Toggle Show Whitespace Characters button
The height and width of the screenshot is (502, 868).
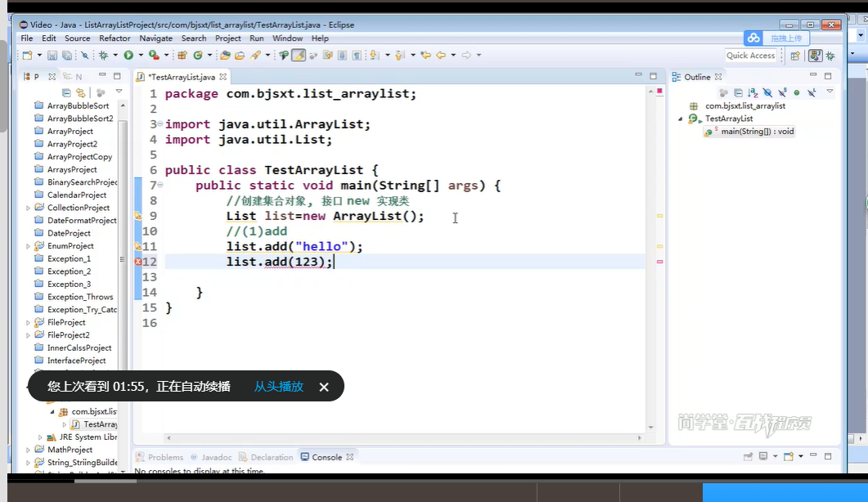pyautogui.click(x=357, y=55)
